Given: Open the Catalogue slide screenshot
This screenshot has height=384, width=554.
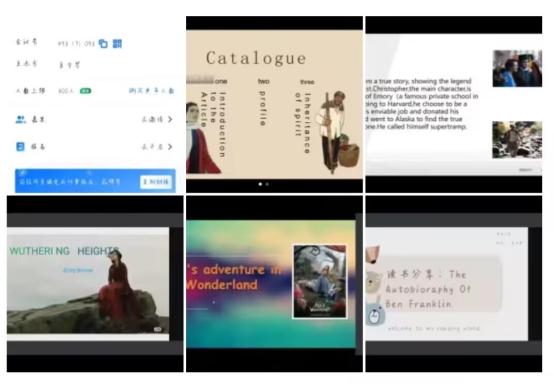Looking at the screenshot, I should pyautogui.click(x=275, y=105).
